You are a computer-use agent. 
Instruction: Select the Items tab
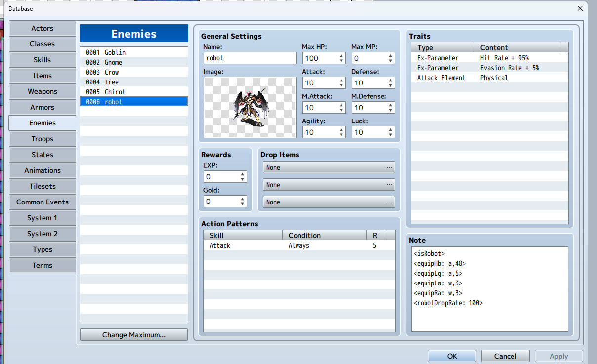[x=43, y=76]
